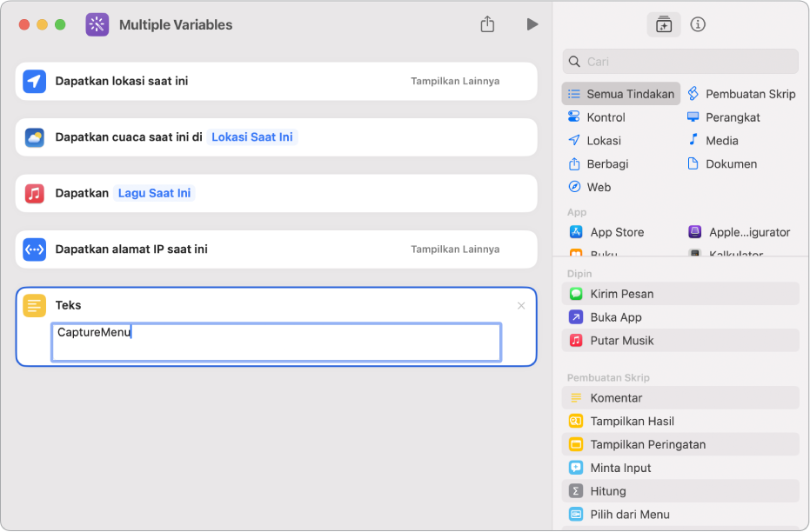
Task: Click the share icon in the toolbar
Action: (x=487, y=24)
